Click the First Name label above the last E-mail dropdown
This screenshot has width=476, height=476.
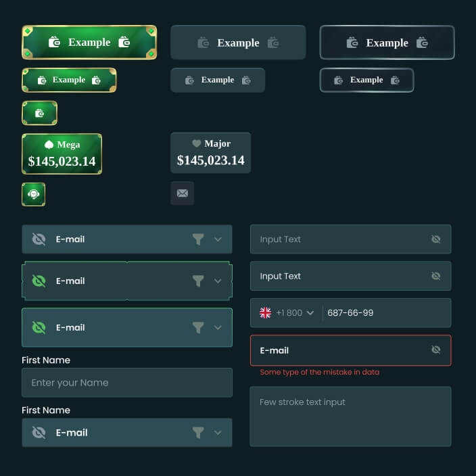pos(46,410)
